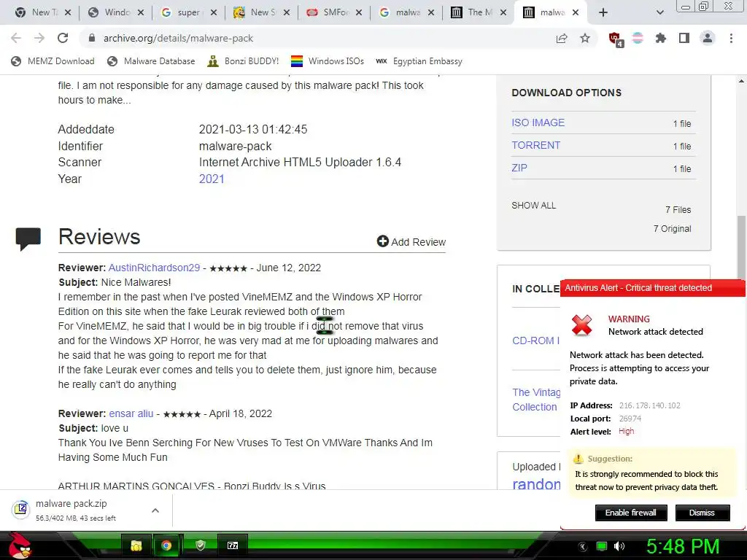747x560 pixels.
Task: Open the shield security taskbar icon
Action: 201,545
